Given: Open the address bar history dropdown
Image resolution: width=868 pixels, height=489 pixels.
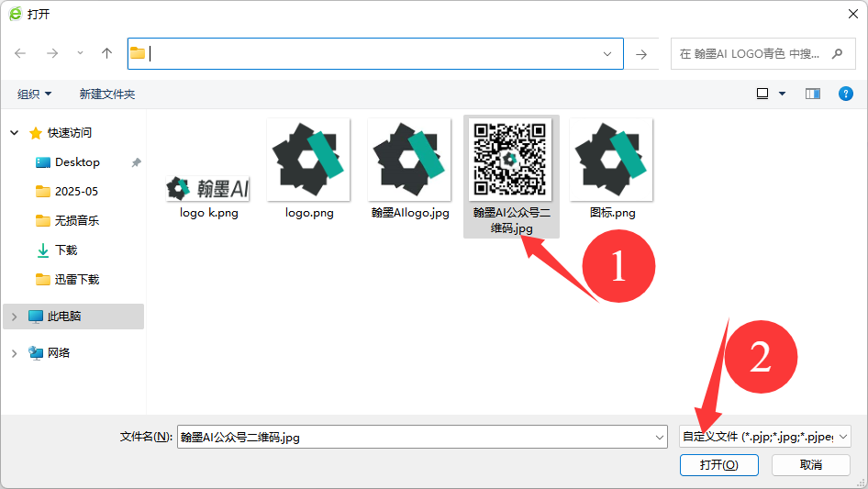Looking at the screenshot, I should [607, 54].
